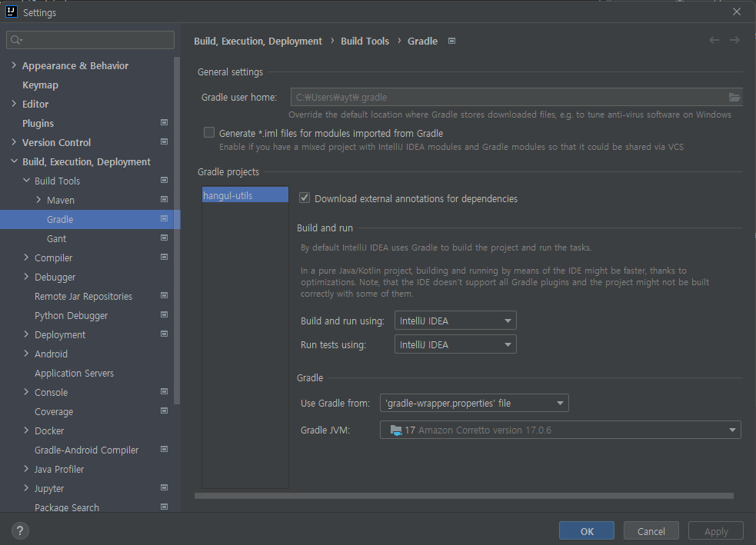This screenshot has height=545, width=756.
Task: Click the back navigation arrow
Action: click(714, 41)
